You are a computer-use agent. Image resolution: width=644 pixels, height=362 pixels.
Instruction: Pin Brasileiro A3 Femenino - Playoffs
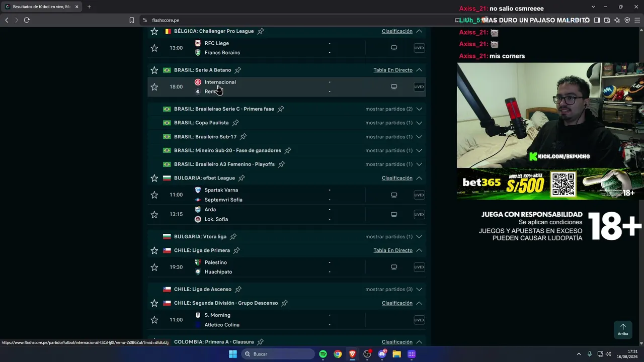point(282,164)
